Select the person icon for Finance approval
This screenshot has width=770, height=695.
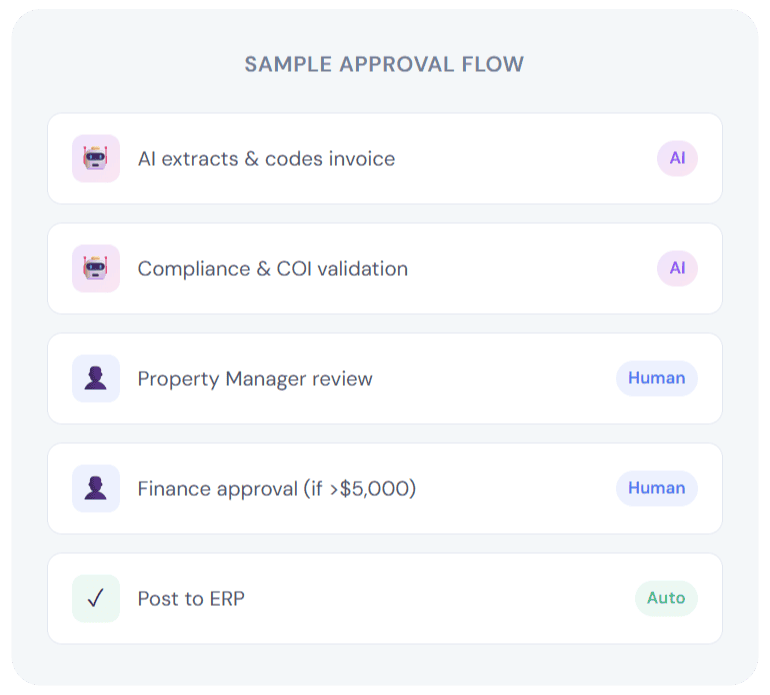pyautogui.click(x=96, y=489)
